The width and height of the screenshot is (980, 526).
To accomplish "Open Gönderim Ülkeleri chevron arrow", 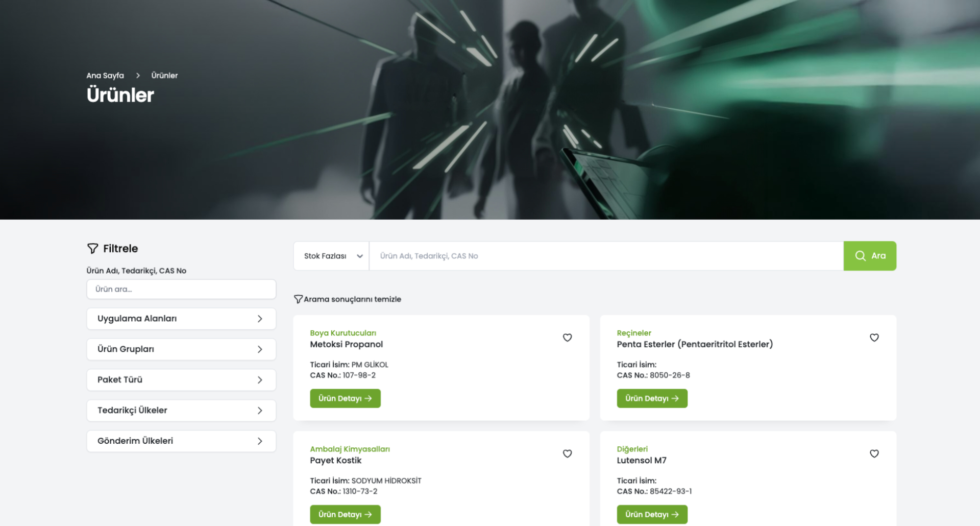I will (260, 441).
